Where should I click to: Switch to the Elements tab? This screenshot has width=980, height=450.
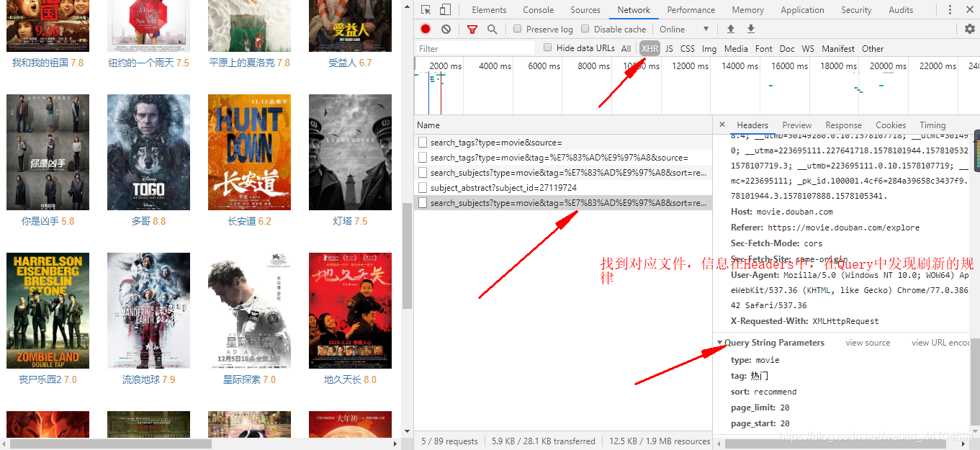489,10
